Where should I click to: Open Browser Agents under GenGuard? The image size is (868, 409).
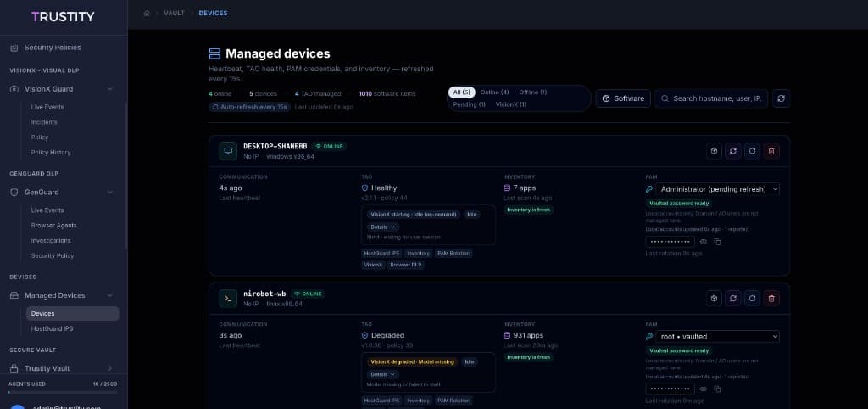point(53,226)
